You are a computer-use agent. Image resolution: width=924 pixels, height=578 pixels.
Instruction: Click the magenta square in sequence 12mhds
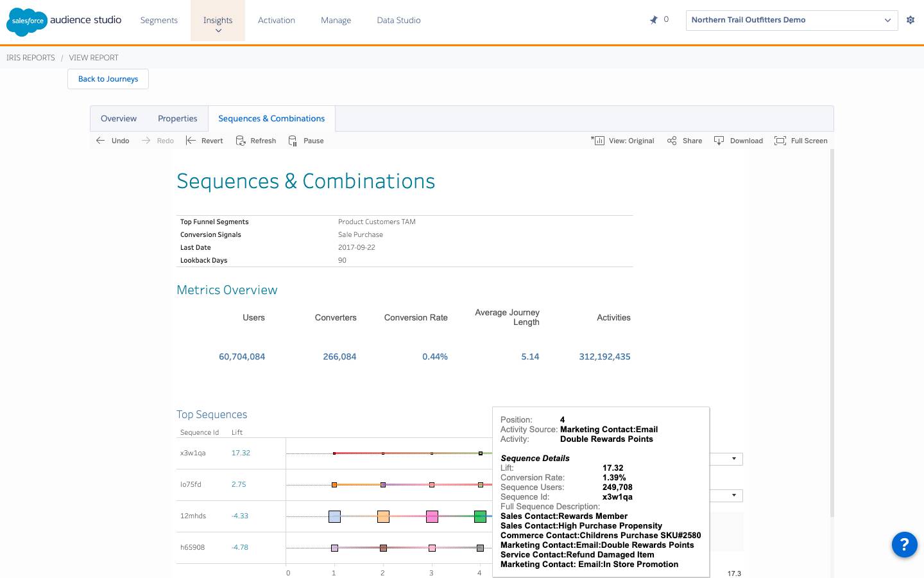432,516
